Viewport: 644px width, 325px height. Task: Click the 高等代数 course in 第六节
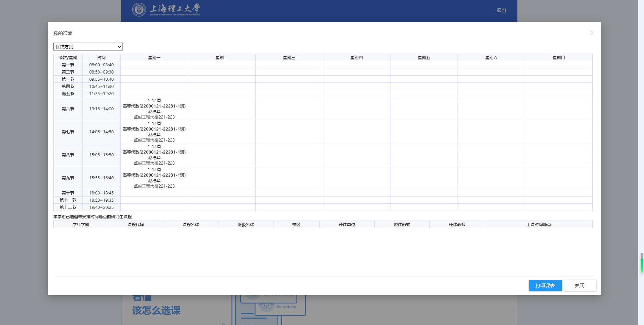154,107
